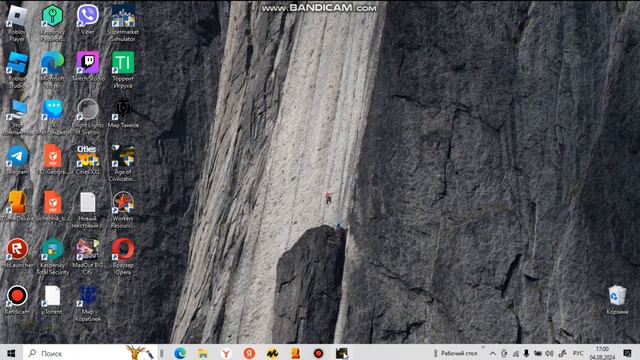The image size is (640, 360).
Task: Switch to Bandicam in the taskbar
Action: [318, 353]
